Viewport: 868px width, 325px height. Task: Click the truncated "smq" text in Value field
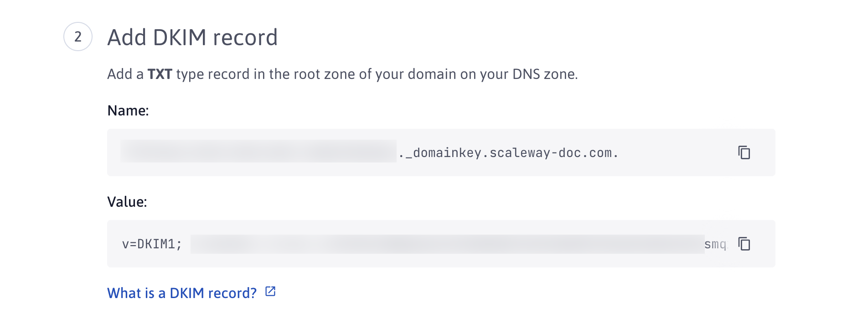[715, 244]
